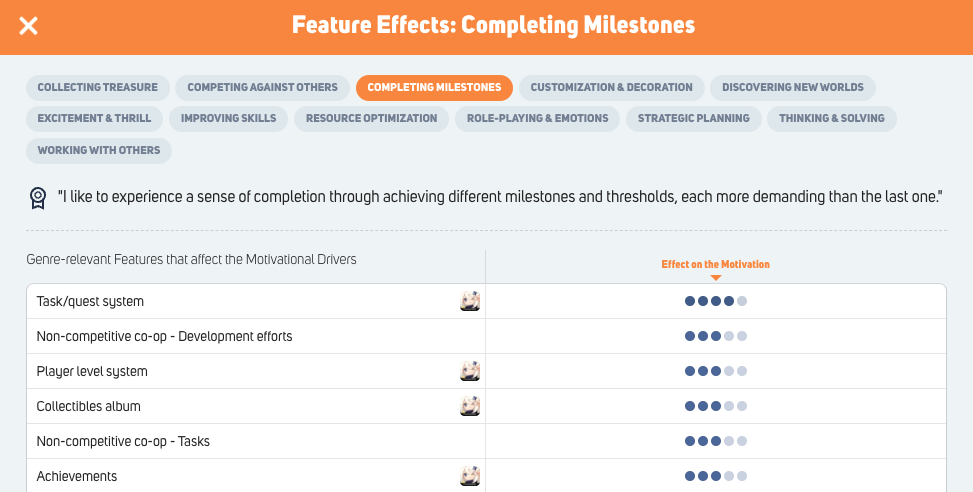The width and height of the screenshot is (973, 492).
Task: Switch to Improving Skills tab
Action: (228, 119)
